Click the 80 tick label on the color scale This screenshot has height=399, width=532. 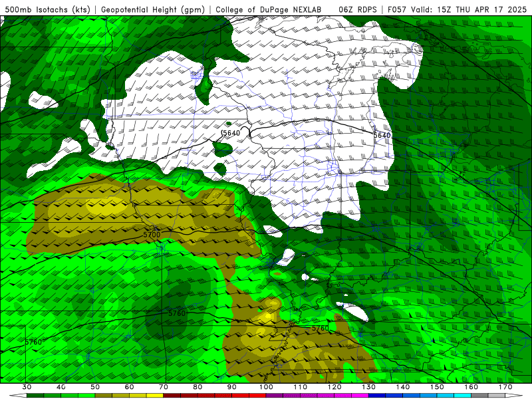coord(198,387)
